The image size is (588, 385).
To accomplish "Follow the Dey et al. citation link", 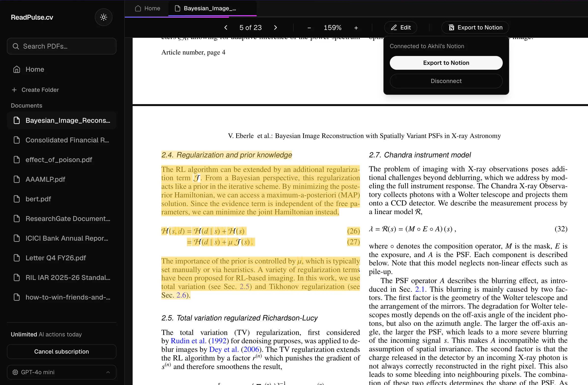I will pos(224,349).
